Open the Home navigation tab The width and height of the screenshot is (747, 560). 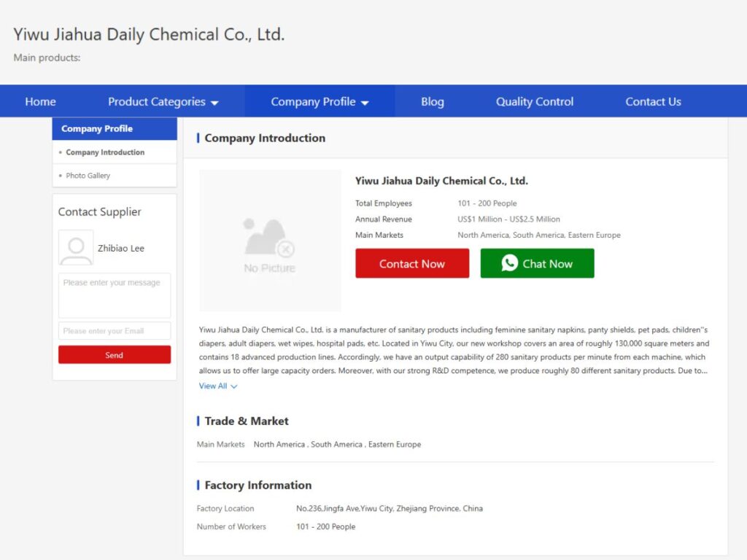pos(41,101)
